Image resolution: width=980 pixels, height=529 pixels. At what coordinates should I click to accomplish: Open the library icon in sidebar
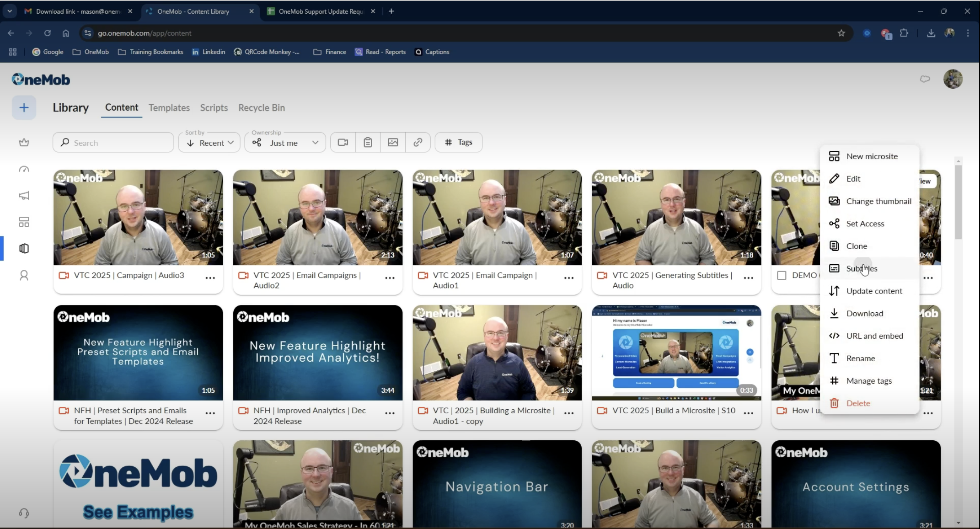24,248
